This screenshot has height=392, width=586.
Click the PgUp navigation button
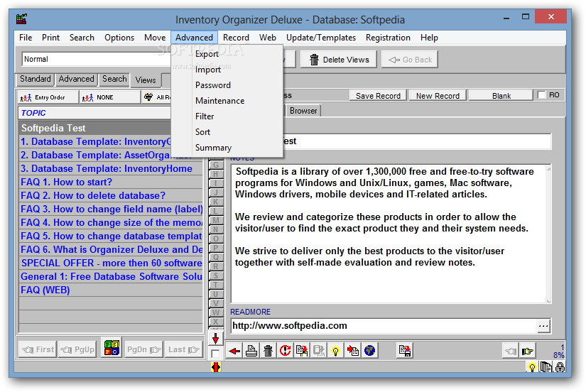pyautogui.click(x=77, y=350)
